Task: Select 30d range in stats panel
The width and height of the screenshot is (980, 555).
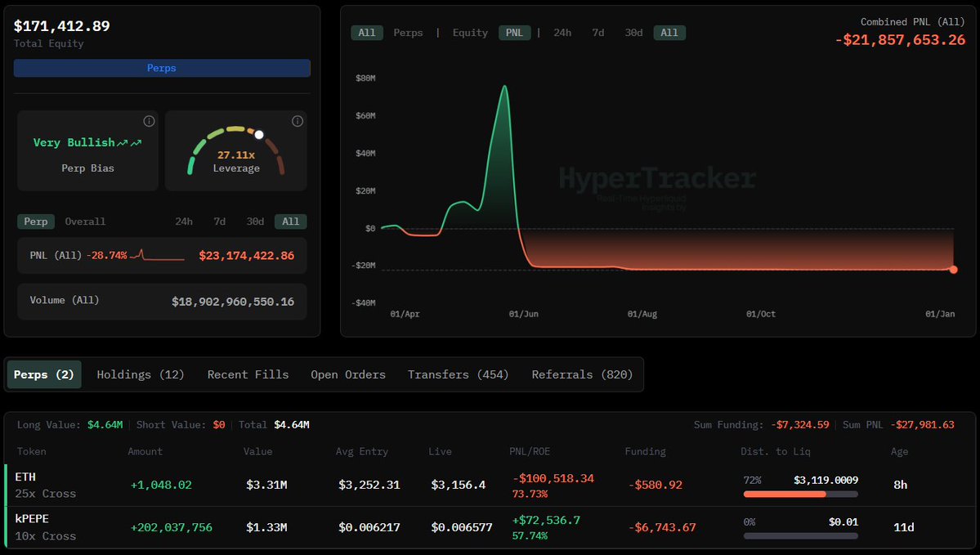Action: [255, 222]
